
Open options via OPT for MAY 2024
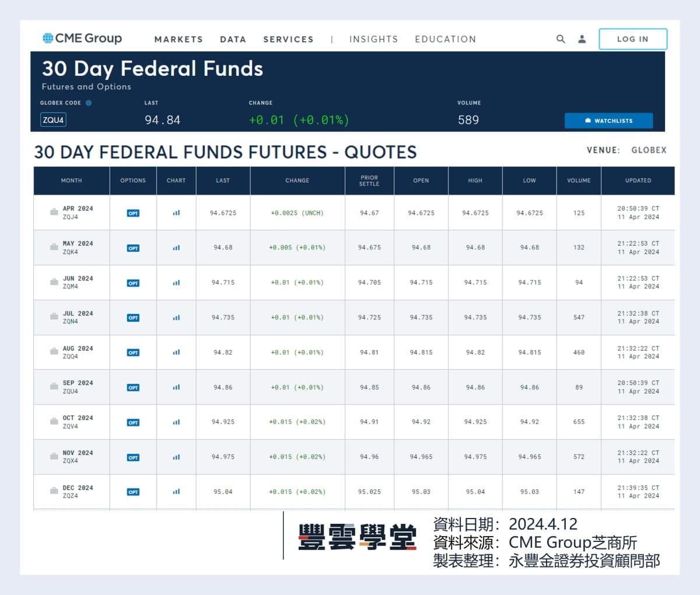pos(133,247)
